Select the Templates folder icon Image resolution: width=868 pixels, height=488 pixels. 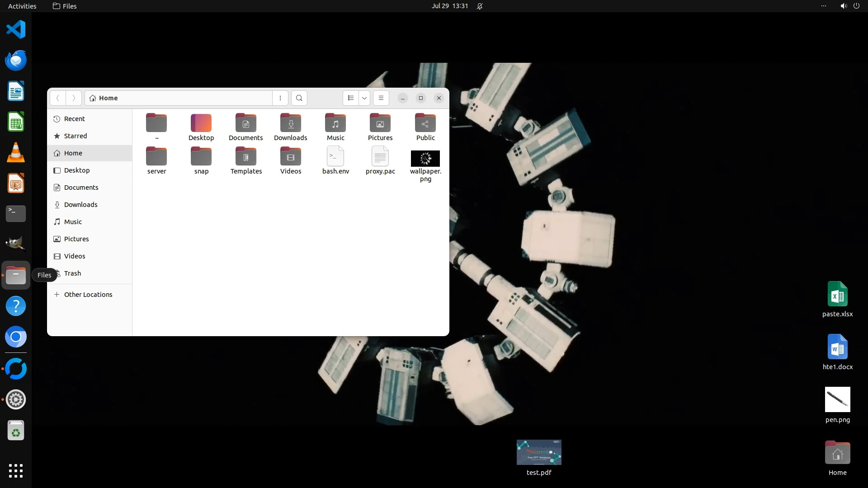pos(246,157)
